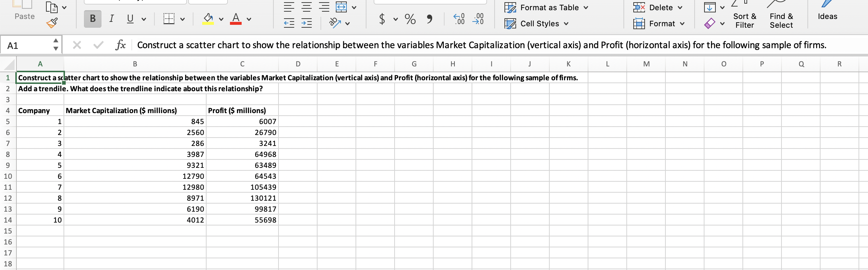Apply Comma Style
Viewport: 868px width, 270px height.
430,19
